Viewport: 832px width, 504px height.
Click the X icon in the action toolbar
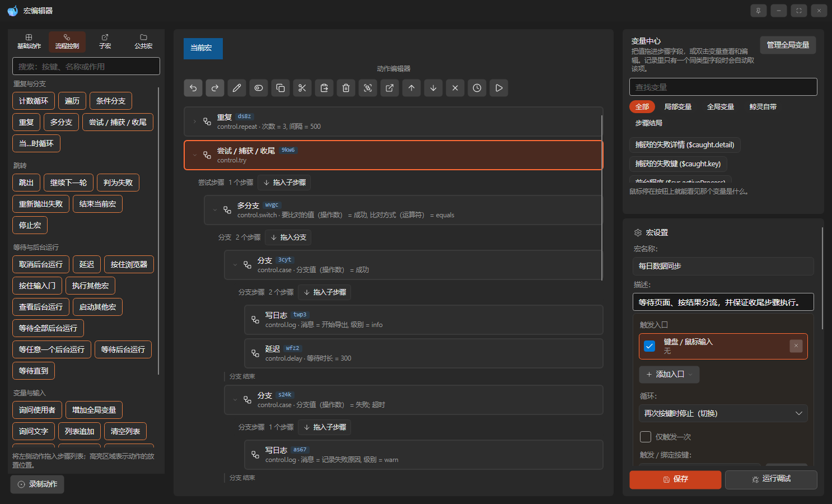click(455, 88)
